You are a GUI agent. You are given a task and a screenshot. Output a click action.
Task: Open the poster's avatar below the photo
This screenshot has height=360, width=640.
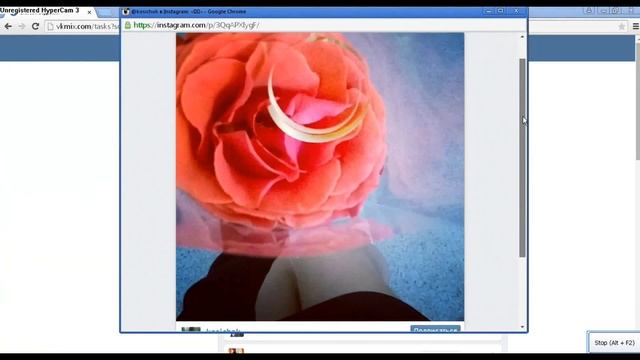coord(191,329)
